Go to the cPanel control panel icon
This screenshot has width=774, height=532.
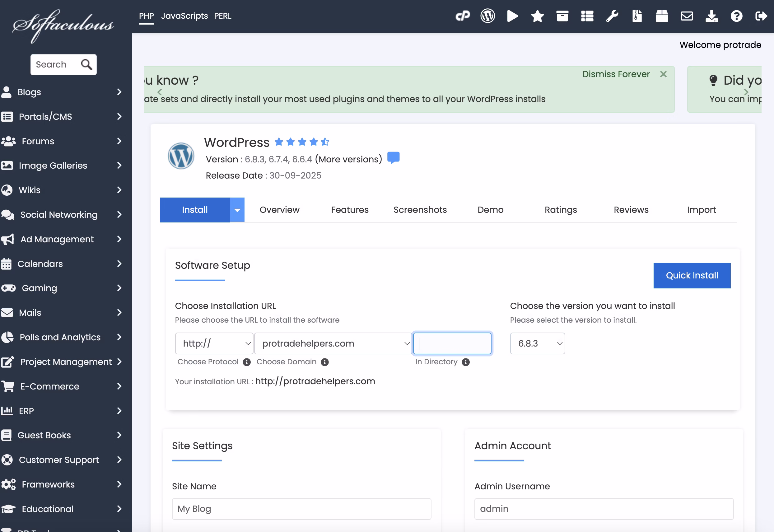point(463,16)
